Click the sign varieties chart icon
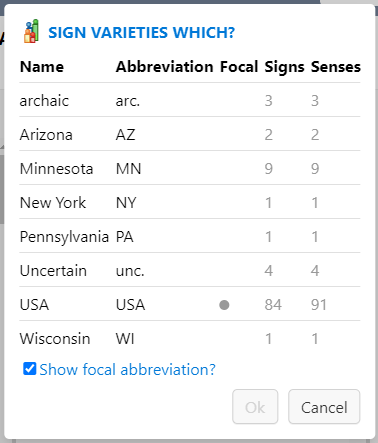This screenshot has height=443, width=378. 31,31
